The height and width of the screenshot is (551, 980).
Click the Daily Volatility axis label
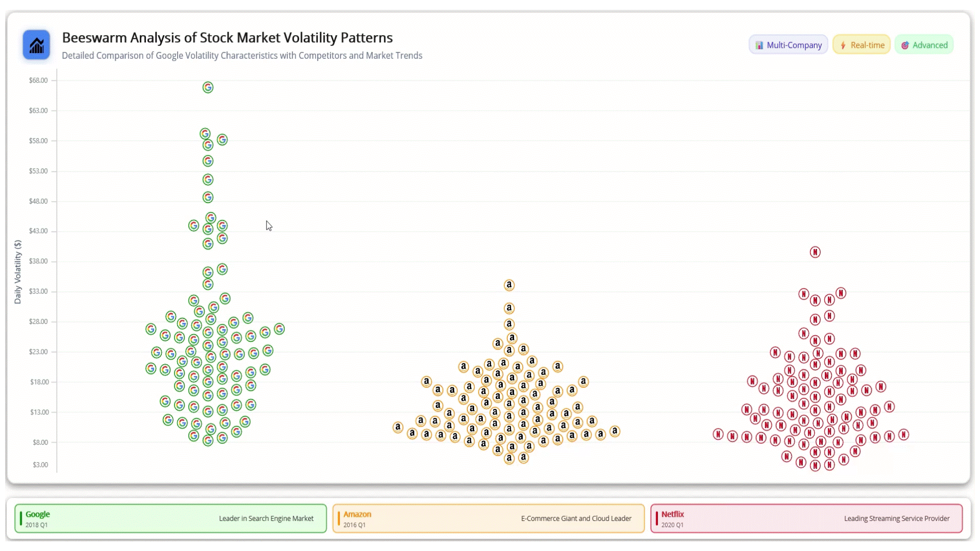[x=18, y=272]
